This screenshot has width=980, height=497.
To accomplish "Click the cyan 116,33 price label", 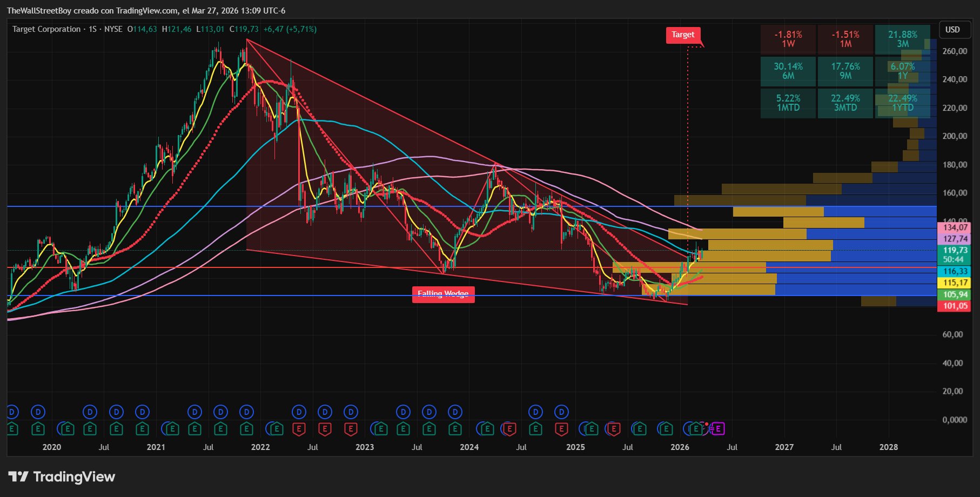I will 955,271.
